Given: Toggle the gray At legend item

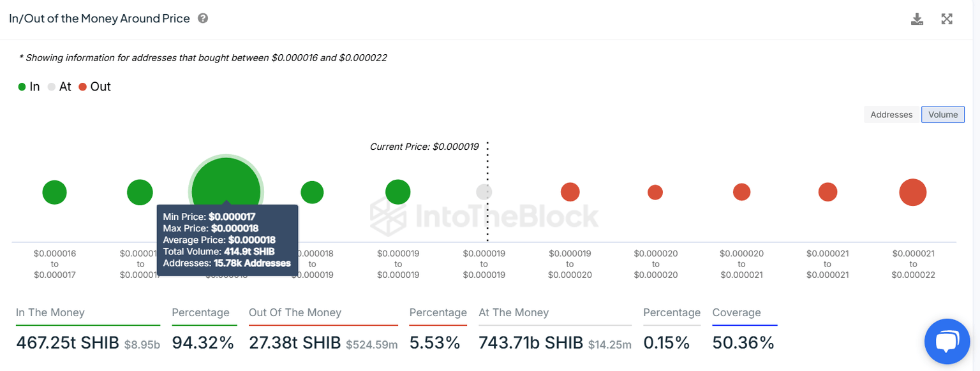Looking at the screenshot, I should click(59, 87).
